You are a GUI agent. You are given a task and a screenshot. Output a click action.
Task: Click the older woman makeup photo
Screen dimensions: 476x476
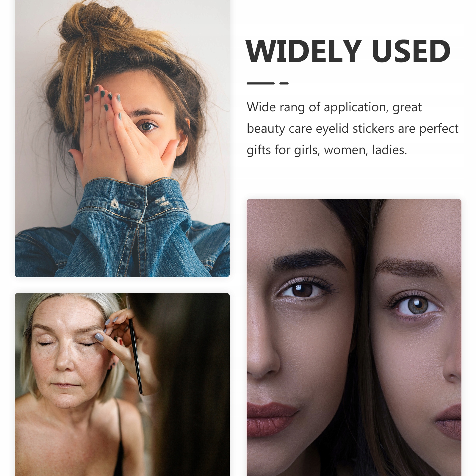click(x=122, y=384)
